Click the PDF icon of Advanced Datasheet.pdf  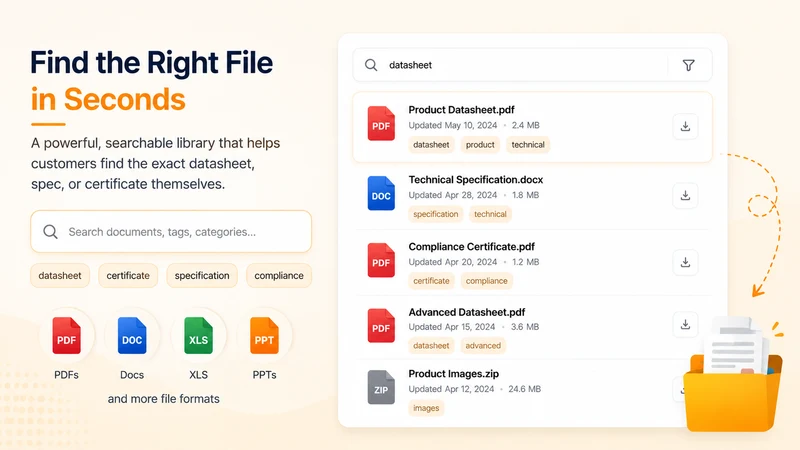[381, 326]
